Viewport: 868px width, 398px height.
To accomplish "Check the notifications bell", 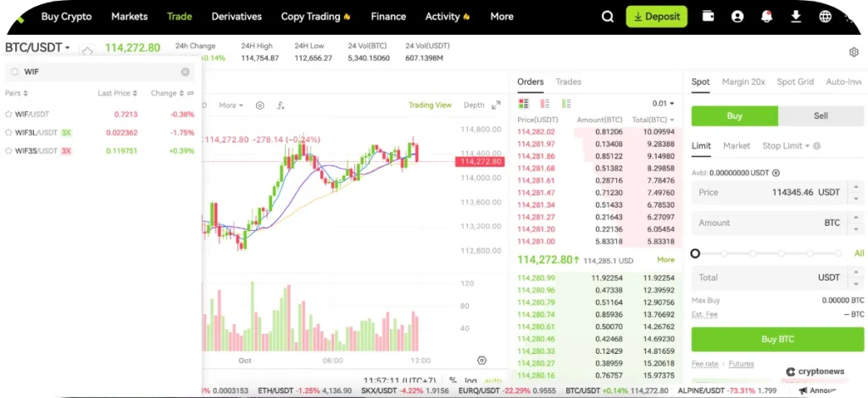I will click(x=766, y=16).
